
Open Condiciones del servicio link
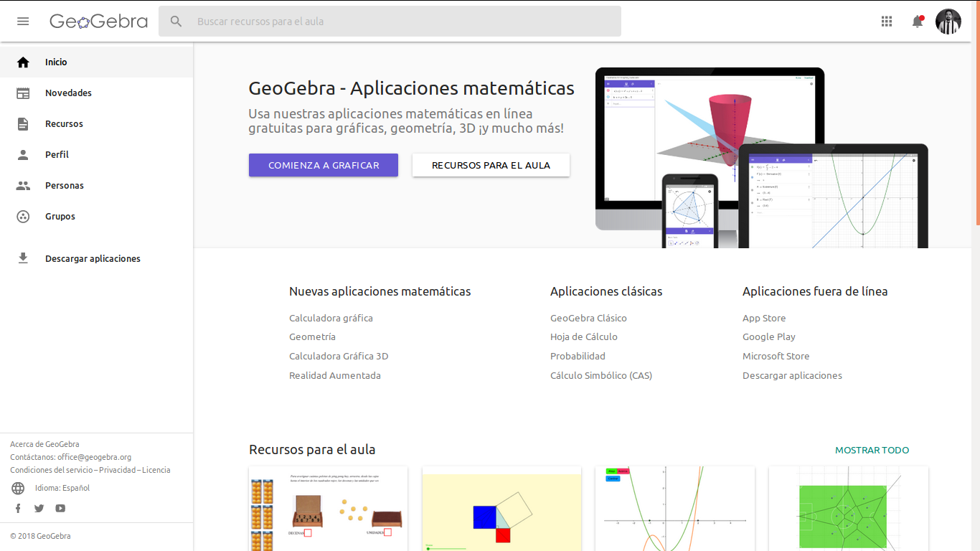coord(52,470)
